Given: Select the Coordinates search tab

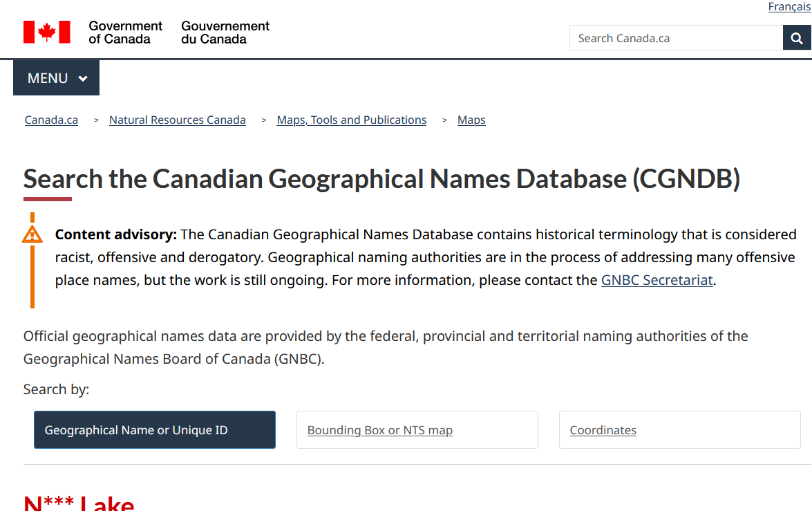Looking at the screenshot, I should tap(680, 429).
